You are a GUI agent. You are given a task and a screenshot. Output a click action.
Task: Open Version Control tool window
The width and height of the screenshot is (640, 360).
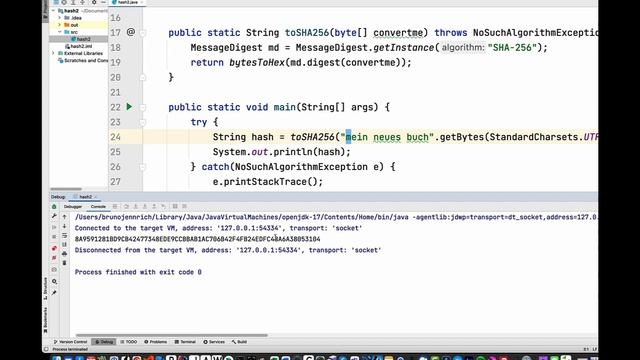[x=71, y=342]
